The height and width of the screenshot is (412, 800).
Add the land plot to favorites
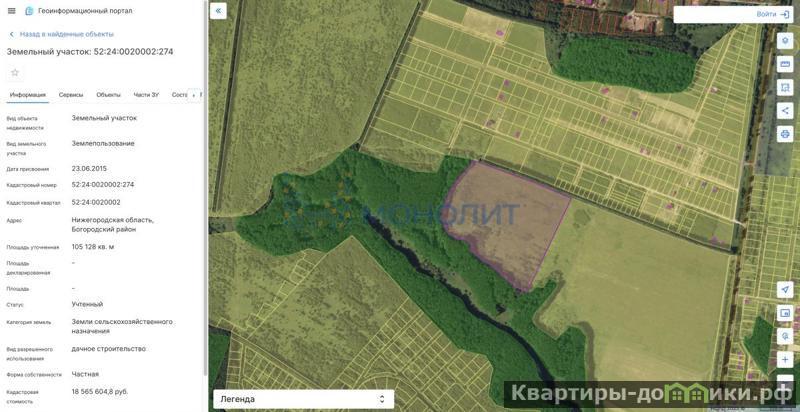point(15,72)
